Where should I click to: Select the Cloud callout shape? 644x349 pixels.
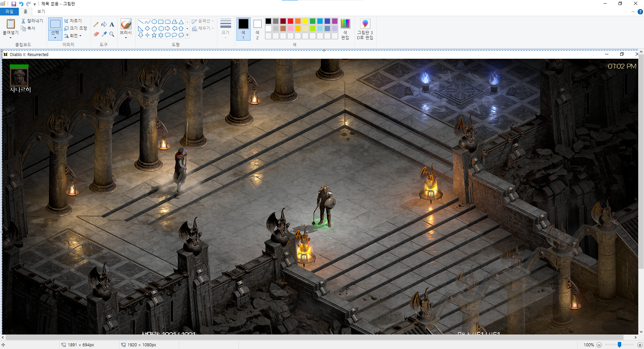[181, 35]
